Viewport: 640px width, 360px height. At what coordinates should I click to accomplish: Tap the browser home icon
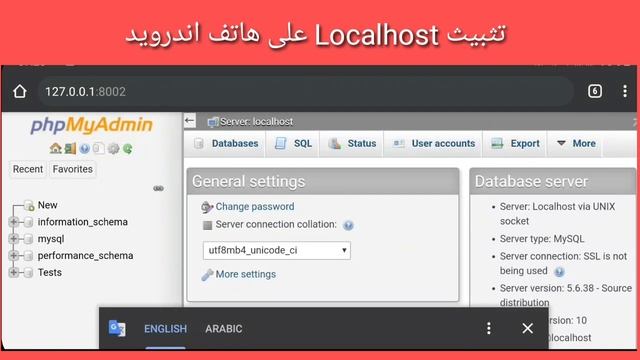coord(20,91)
